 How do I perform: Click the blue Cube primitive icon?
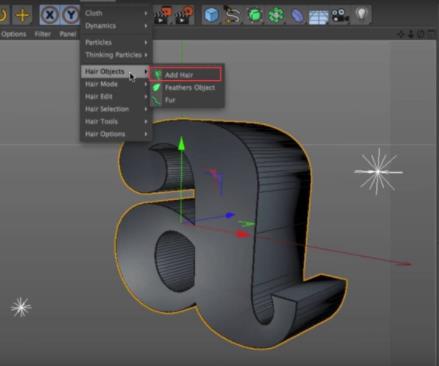[211, 15]
